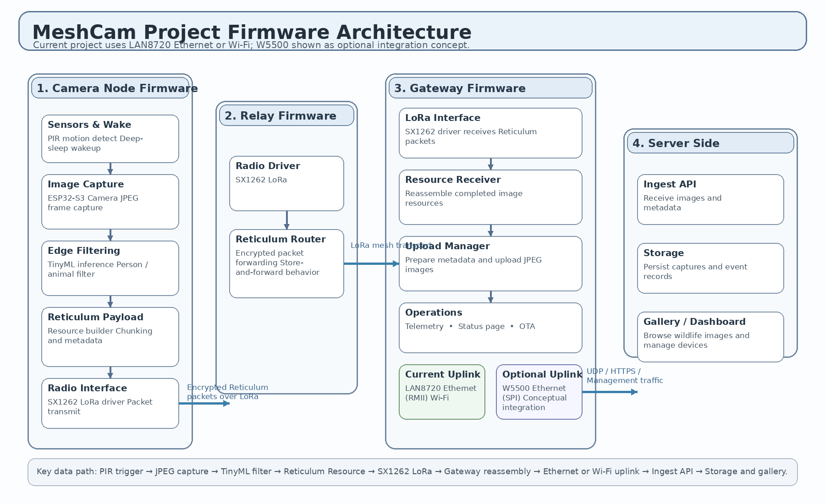
Task: Click 'Telemetry • Status page • OTA' text
Action: pyautogui.click(x=470, y=326)
